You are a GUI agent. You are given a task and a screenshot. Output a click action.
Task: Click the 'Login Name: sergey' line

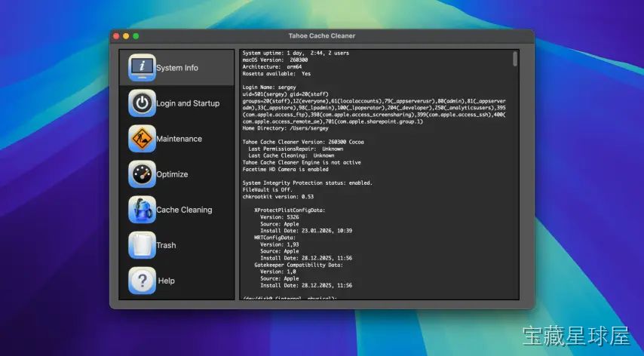click(269, 87)
